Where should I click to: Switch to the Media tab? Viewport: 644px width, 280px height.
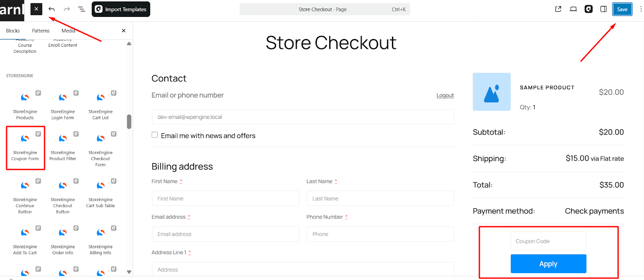[68, 30]
